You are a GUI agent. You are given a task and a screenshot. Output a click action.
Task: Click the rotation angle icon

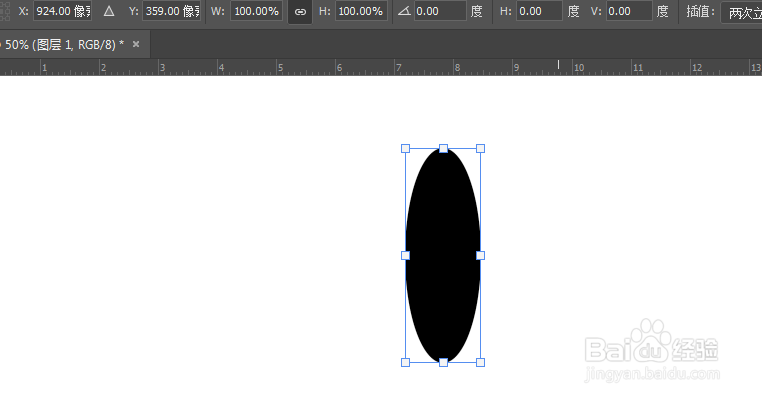pyautogui.click(x=404, y=11)
